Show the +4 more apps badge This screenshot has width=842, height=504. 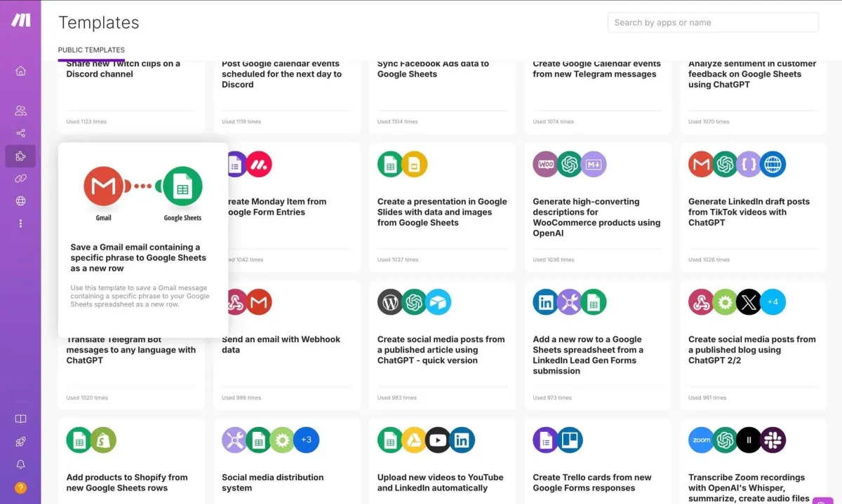coord(773,302)
